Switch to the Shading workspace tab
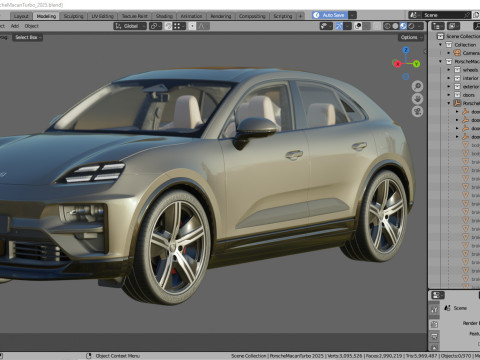Viewport: 480px width, 360px height. click(x=164, y=16)
